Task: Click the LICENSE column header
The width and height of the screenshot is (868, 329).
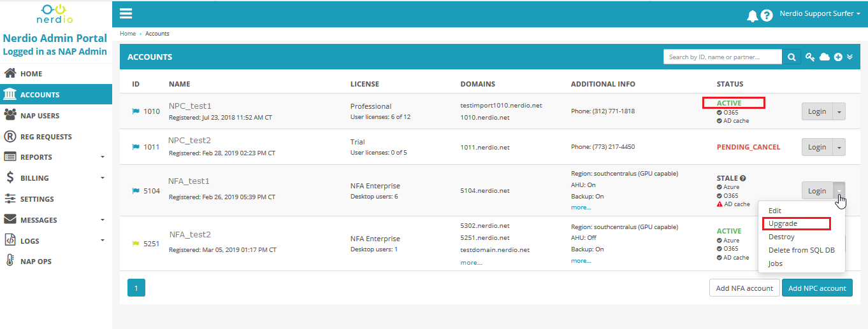Action: 365,84
